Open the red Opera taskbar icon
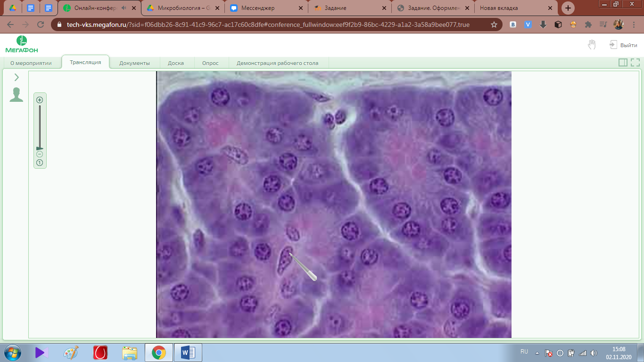This screenshot has height=362, width=644. (x=100, y=352)
